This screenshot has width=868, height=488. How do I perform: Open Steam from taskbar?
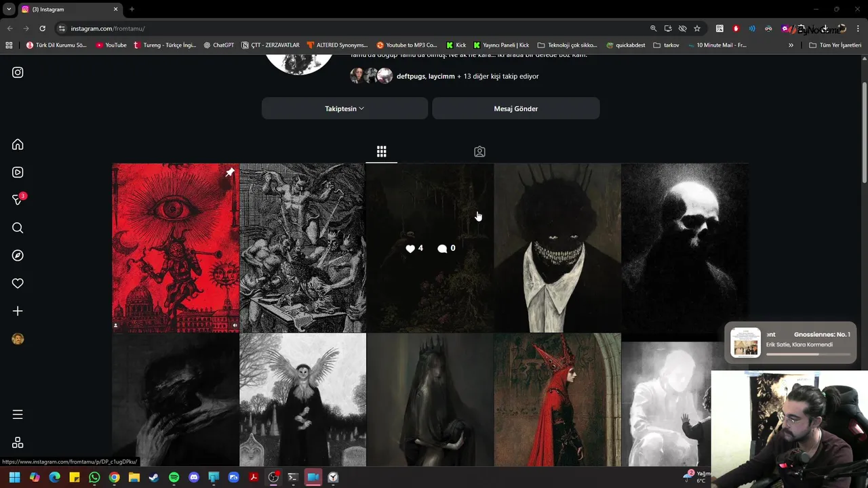[154, 477]
